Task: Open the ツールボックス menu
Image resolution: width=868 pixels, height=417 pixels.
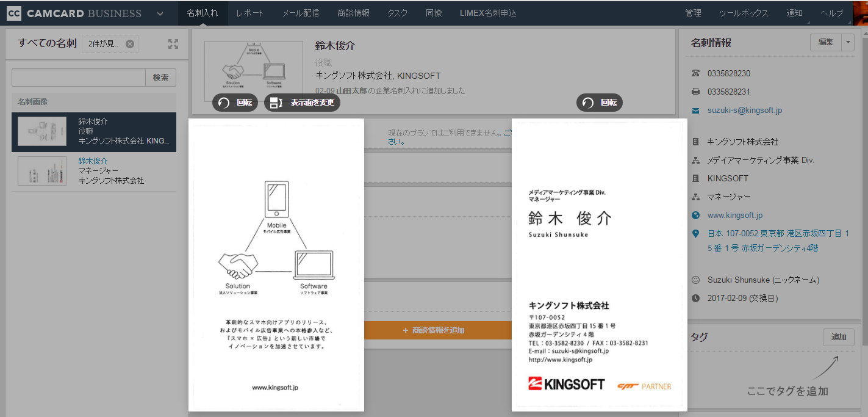Action: [744, 13]
